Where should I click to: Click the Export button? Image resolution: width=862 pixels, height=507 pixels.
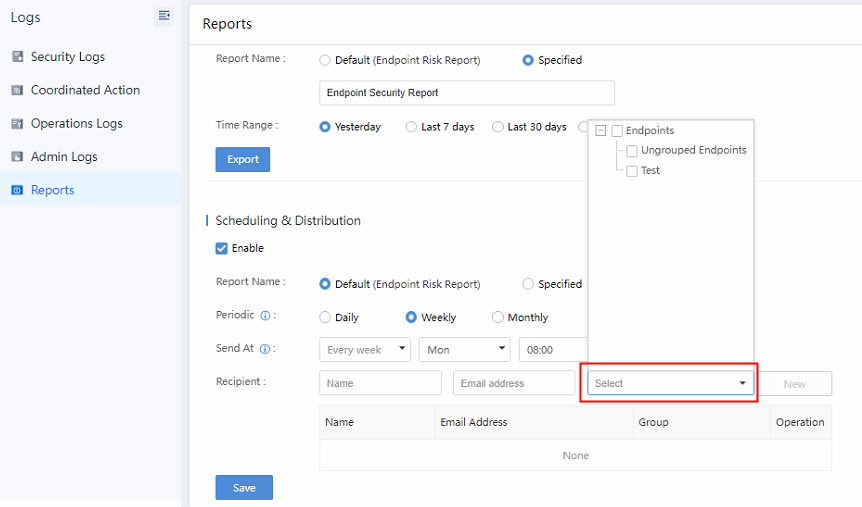pos(243,159)
